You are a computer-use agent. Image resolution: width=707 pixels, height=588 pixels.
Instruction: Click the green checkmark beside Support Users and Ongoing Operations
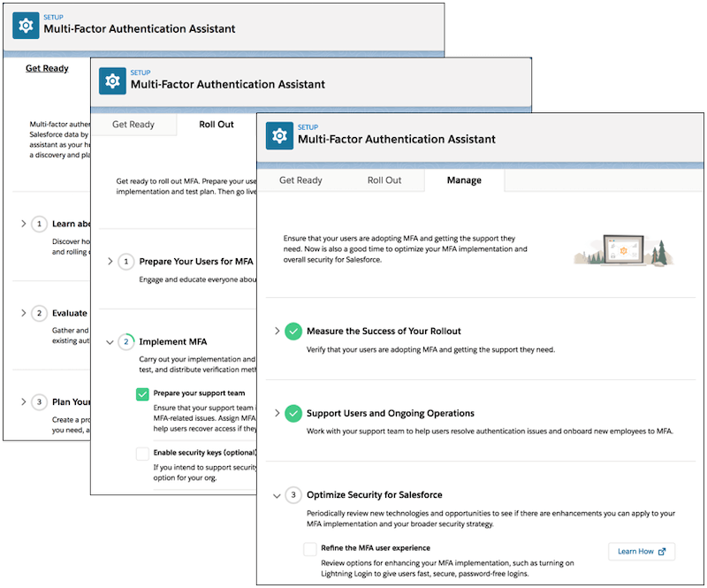tap(293, 413)
